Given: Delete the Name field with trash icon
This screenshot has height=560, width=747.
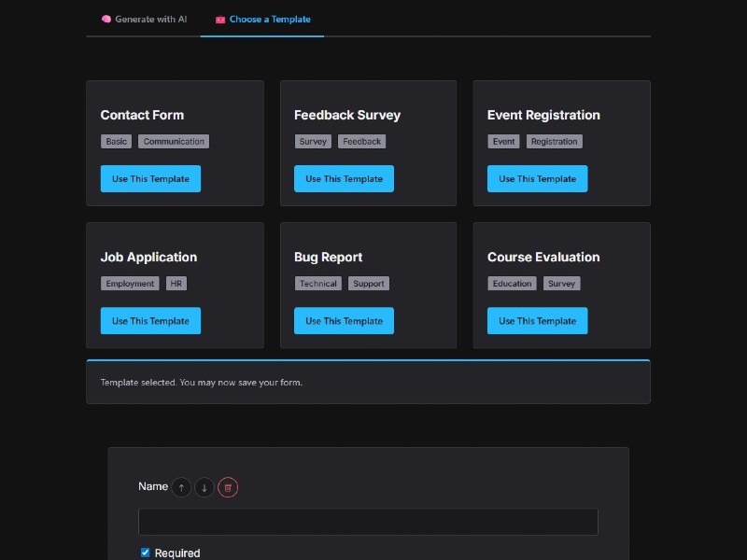Looking at the screenshot, I should coord(228,486).
